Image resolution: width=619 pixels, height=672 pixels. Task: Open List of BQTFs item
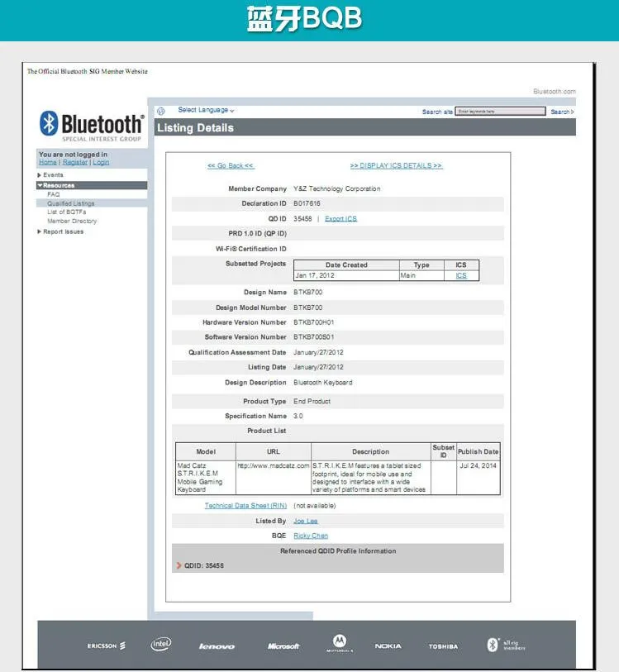point(67,212)
